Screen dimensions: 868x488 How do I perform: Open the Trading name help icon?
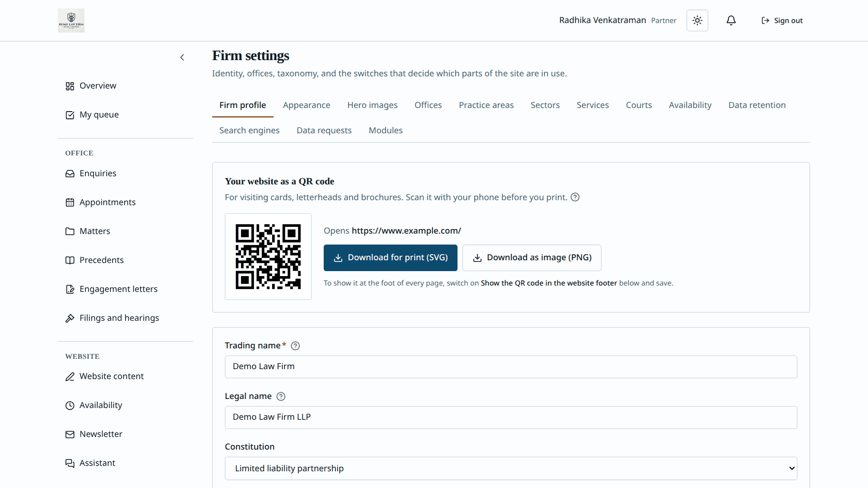295,346
